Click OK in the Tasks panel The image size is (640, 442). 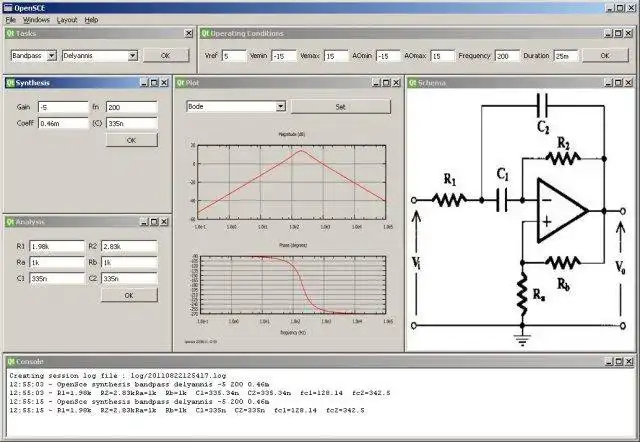coord(166,56)
